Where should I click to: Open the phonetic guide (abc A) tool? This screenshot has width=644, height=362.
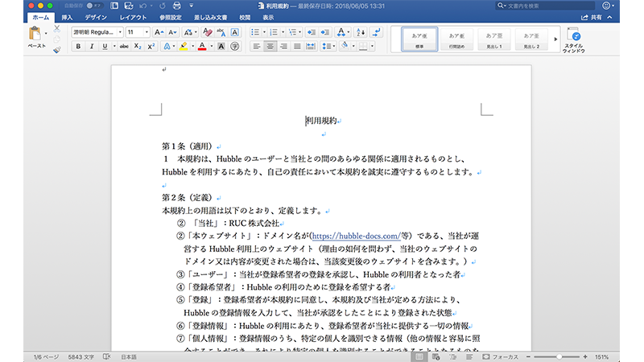click(x=221, y=32)
